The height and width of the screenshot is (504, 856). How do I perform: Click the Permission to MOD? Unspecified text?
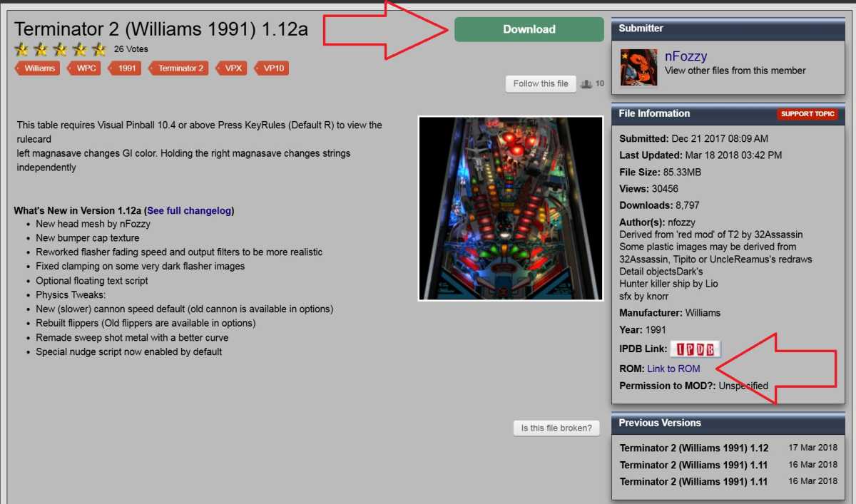tap(693, 386)
